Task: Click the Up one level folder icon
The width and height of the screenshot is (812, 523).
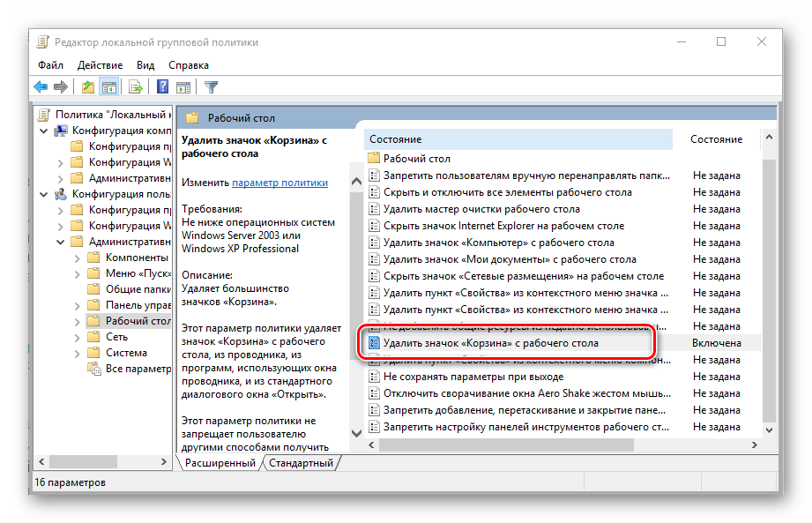Action: [x=87, y=86]
